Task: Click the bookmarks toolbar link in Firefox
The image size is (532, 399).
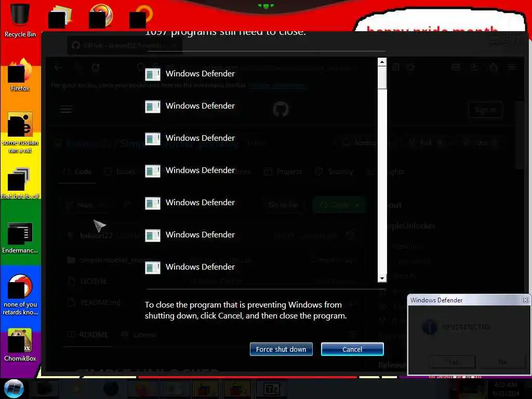Action: pyautogui.click(x=277, y=85)
